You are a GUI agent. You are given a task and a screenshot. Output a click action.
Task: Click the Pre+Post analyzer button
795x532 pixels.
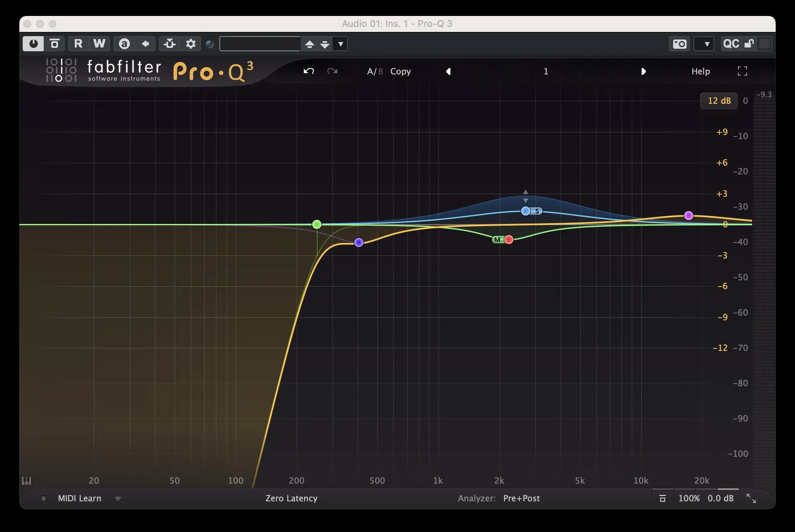tap(521, 498)
